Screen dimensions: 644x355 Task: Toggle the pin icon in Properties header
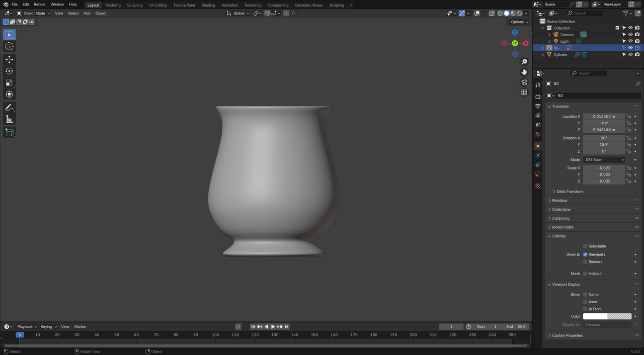point(638,84)
